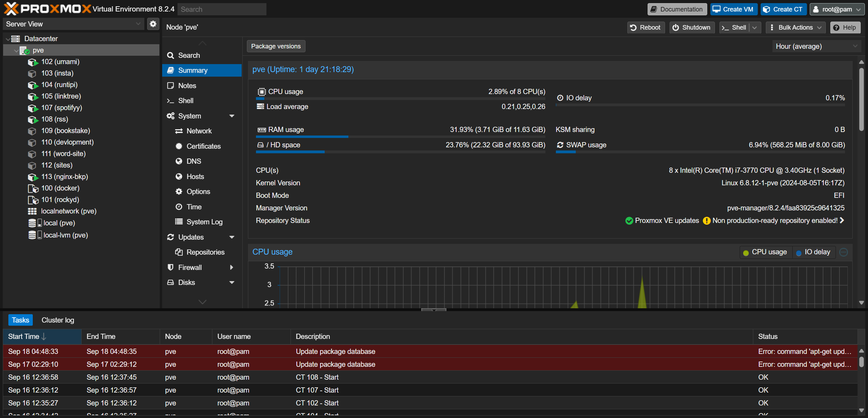Select localnetwork (pve) SDN zone
This screenshot has width=868, height=418.
(69, 211)
